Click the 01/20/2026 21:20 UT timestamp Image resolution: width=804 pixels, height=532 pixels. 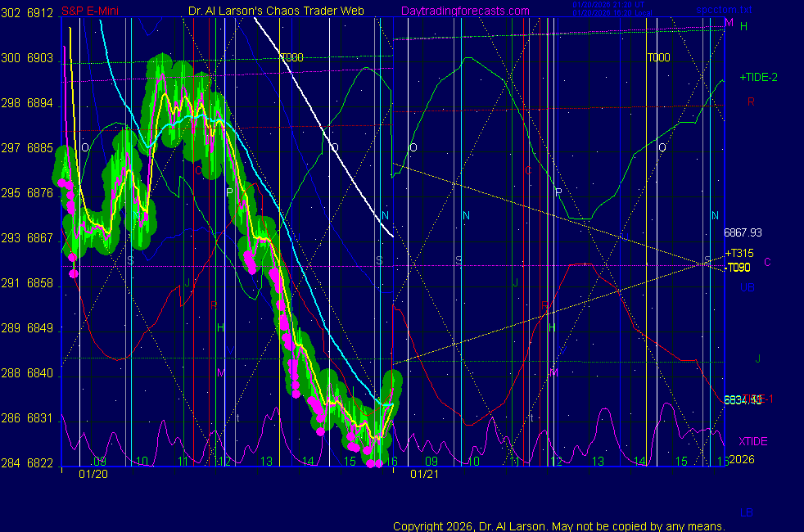tap(610, 6)
